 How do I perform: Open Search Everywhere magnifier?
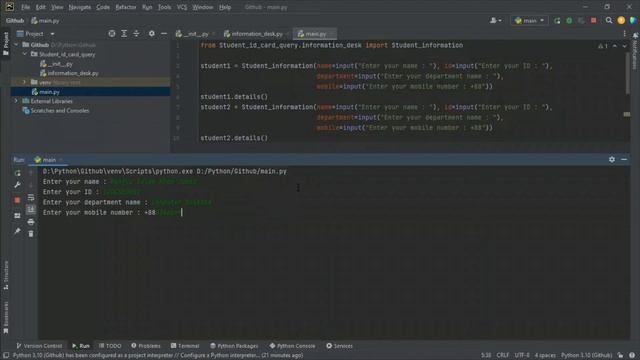[x=609, y=20]
